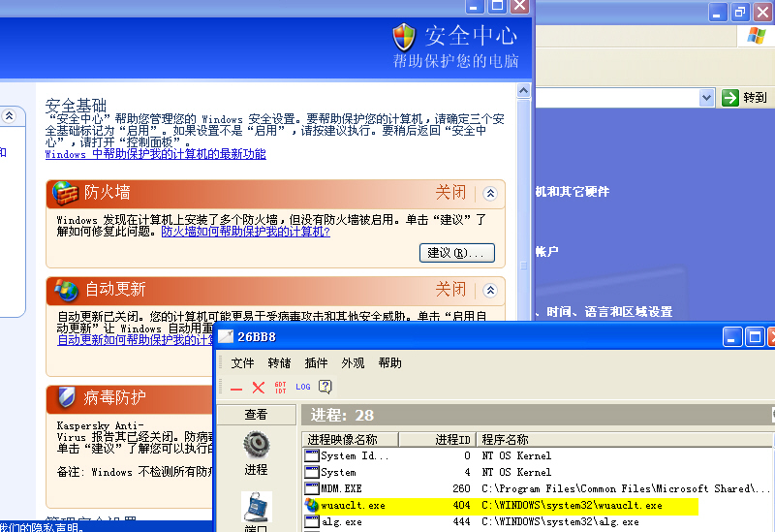Open the 转储 menu
The image size is (775, 532).
coord(279,363)
